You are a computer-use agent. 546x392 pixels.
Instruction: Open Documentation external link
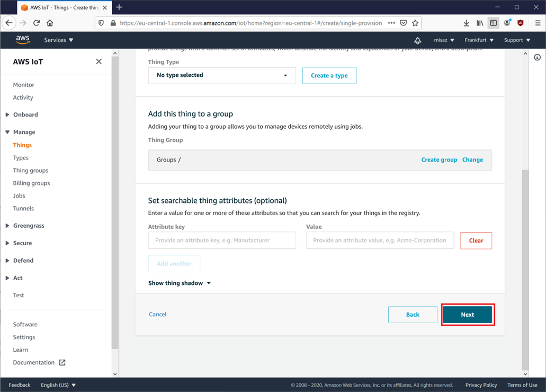tap(39, 362)
